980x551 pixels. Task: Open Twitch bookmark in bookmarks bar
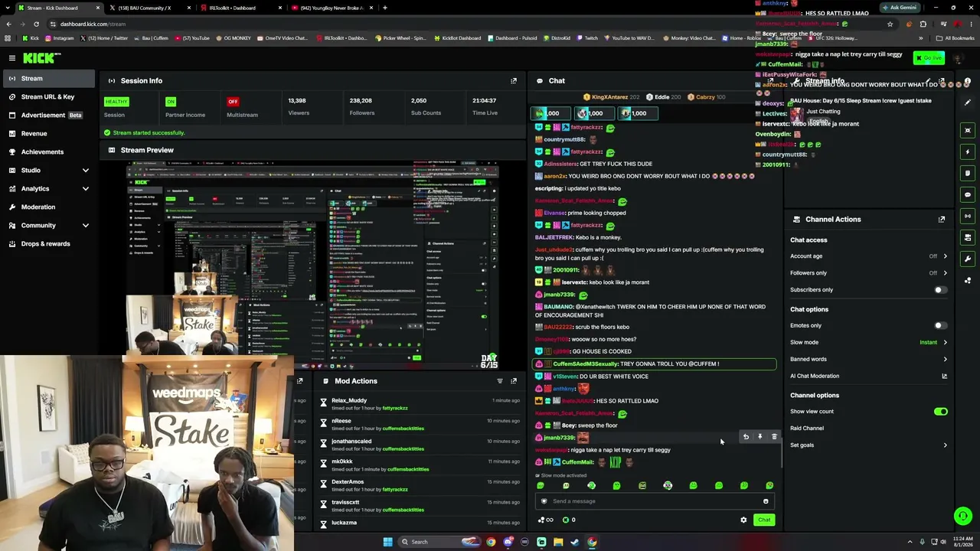pos(587,38)
